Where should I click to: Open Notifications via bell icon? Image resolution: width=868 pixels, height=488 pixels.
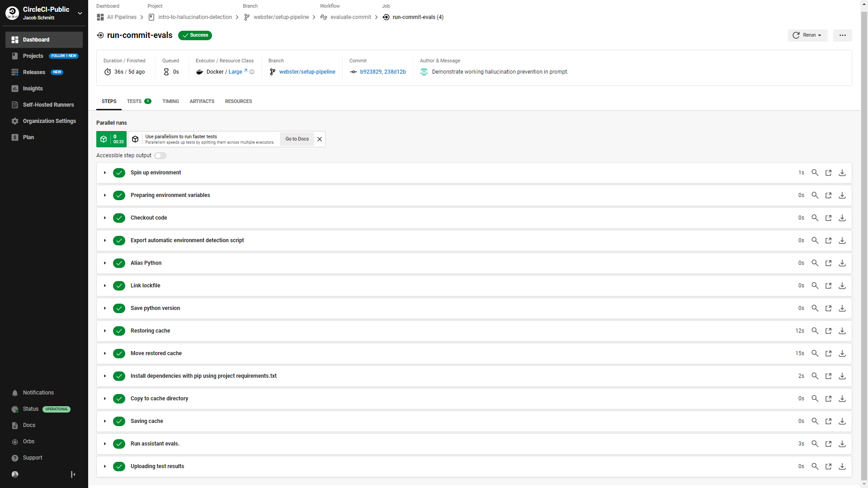pos(15,393)
